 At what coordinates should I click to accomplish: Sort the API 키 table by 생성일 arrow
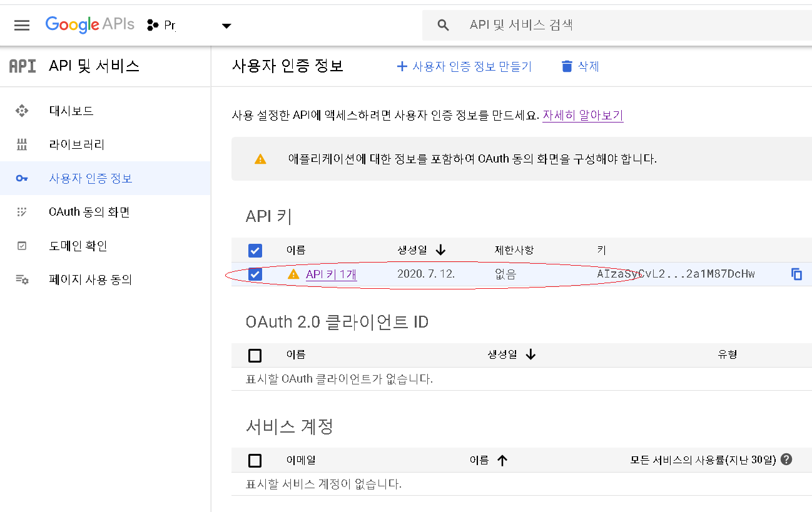pos(440,250)
